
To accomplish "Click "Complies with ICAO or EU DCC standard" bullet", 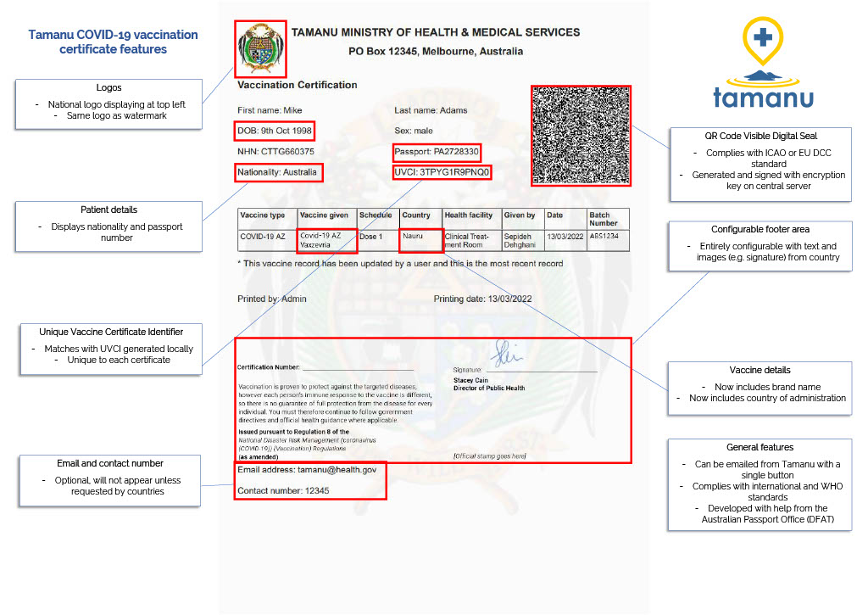I will pyautogui.click(x=768, y=159).
